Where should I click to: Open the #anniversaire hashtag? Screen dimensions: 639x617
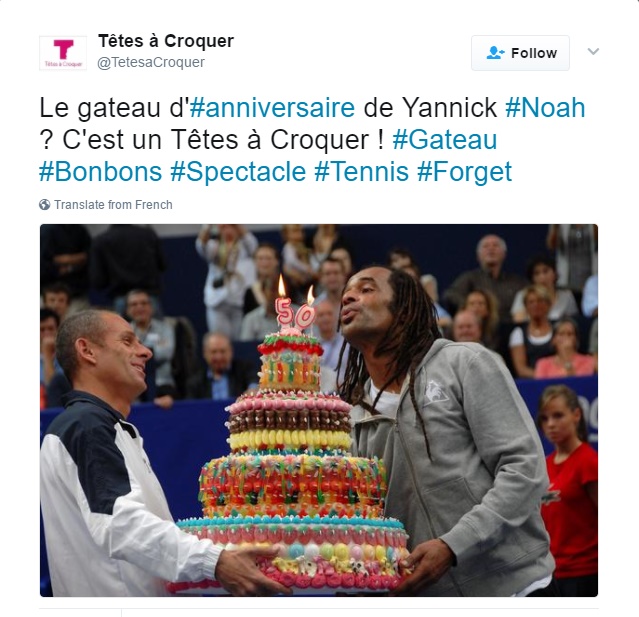272,108
